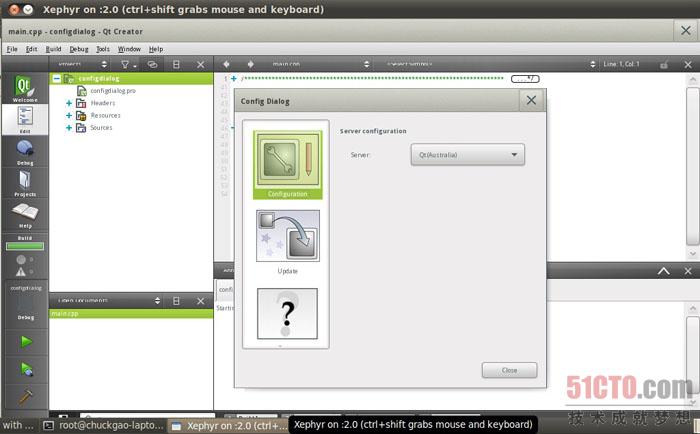Open Build menu
Screen dimensions: 700x434
(53, 49)
